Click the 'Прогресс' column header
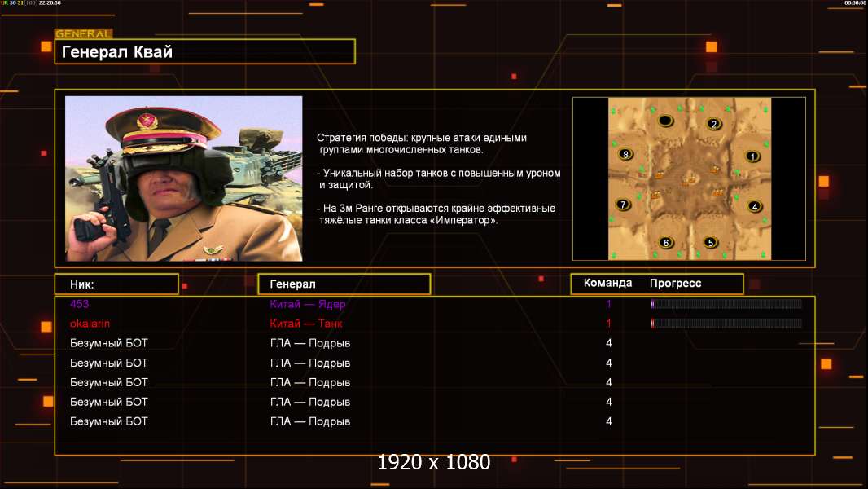 click(x=675, y=283)
